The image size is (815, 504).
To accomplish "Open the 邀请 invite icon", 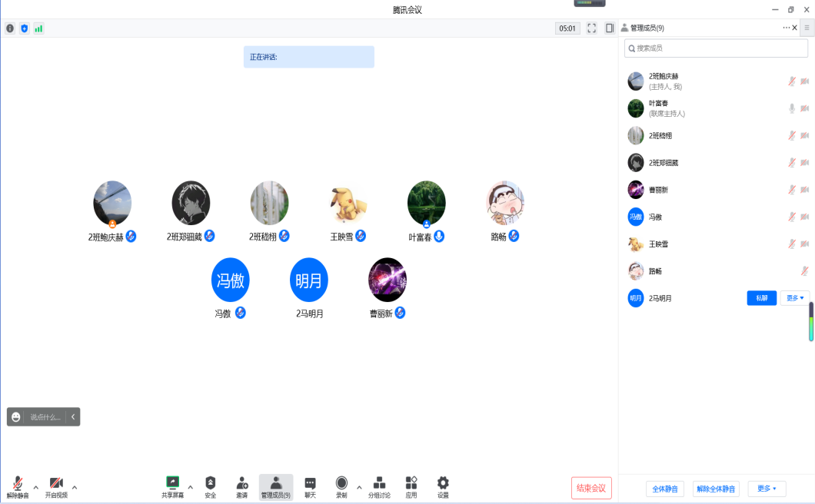I will [242, 483].
